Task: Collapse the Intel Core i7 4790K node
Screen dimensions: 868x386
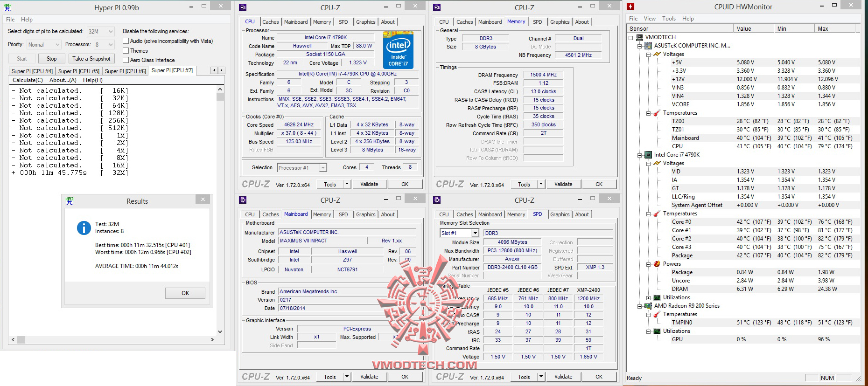Action: click(640, 155)
